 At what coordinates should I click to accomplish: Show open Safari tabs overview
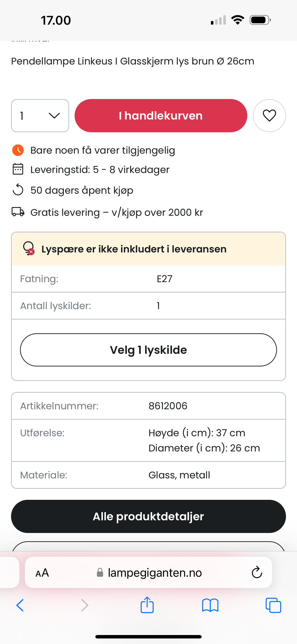(x=273, y=605)
